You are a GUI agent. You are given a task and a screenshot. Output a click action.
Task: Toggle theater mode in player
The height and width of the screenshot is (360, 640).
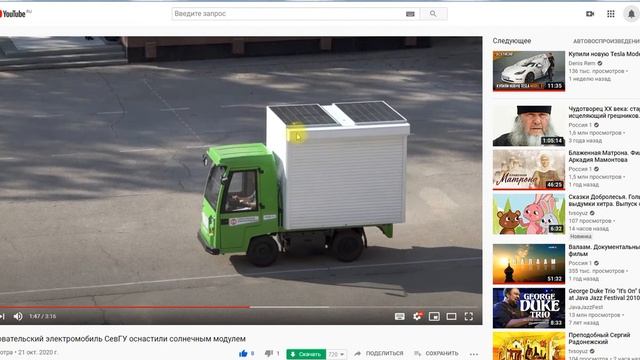[x=451, y=316]
